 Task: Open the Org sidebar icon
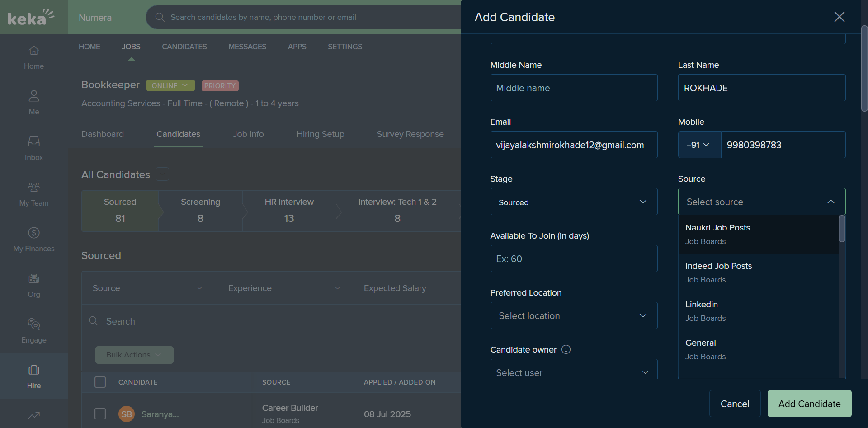[34, 278]
